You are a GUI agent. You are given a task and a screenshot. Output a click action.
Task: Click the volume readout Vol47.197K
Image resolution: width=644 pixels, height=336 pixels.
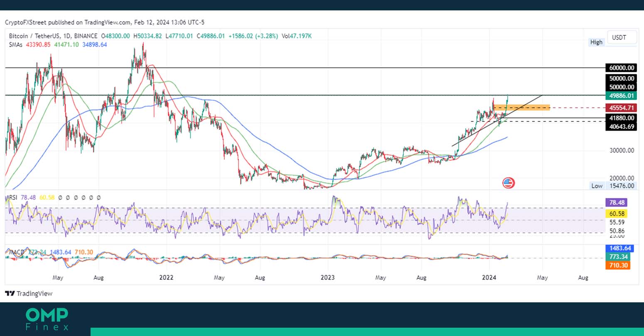coord(297,36)
